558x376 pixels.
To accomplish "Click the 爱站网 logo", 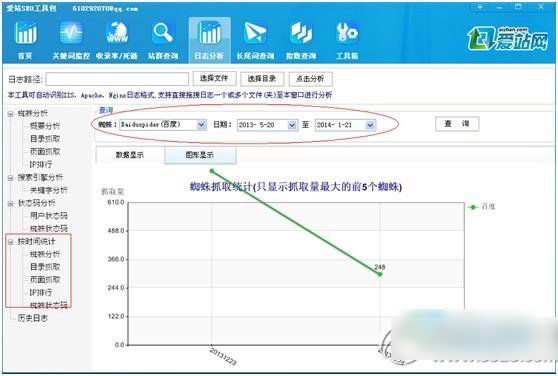I will [x=508, y=38].
